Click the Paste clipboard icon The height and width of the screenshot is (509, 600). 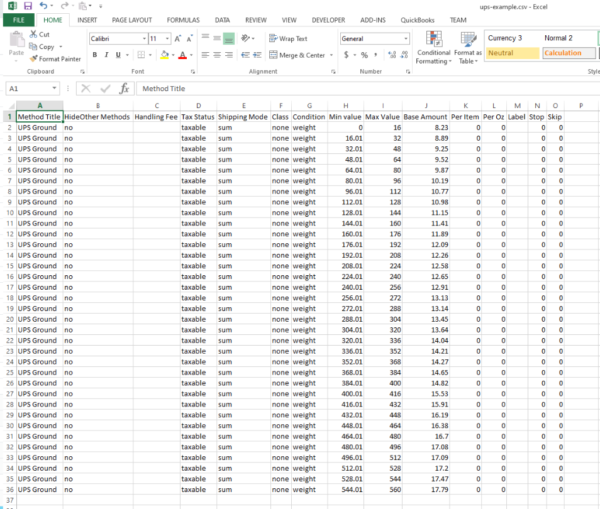15,44
